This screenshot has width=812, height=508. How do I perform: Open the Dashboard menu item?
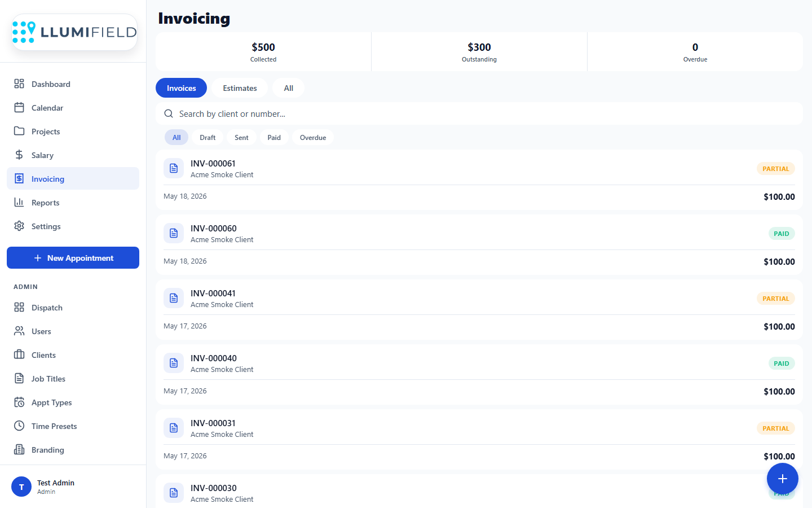73,84
